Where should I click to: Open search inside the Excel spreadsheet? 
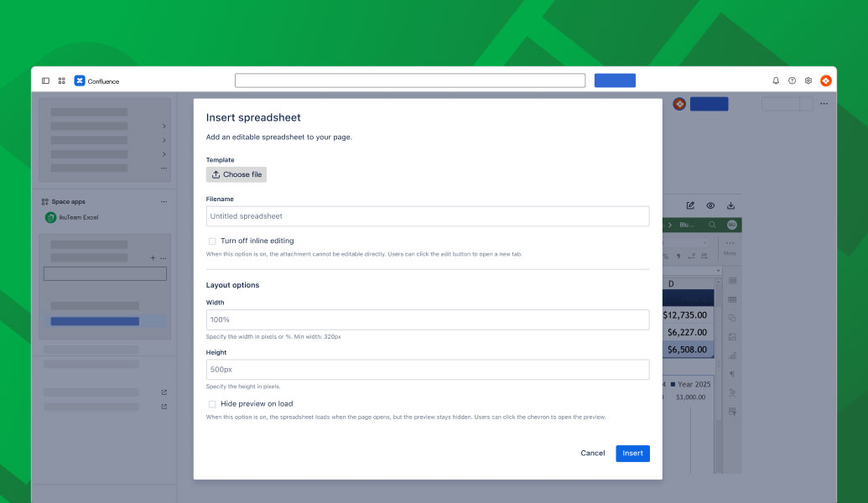click(712, 225)
